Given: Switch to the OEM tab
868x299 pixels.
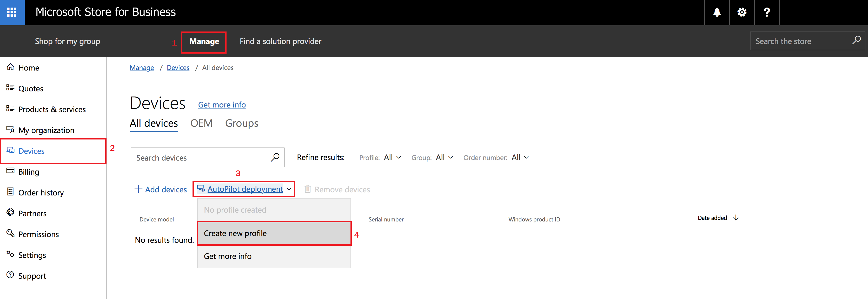Looking at the screenshot, I should 201,123.
